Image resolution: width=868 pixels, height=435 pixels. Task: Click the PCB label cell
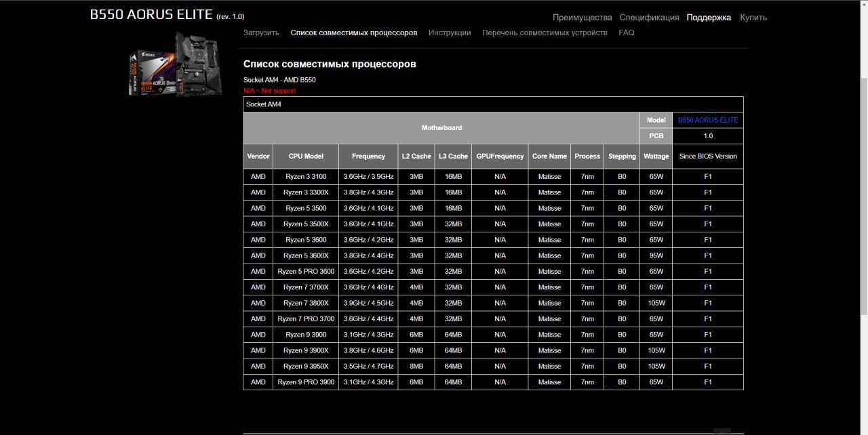[656, 136]
